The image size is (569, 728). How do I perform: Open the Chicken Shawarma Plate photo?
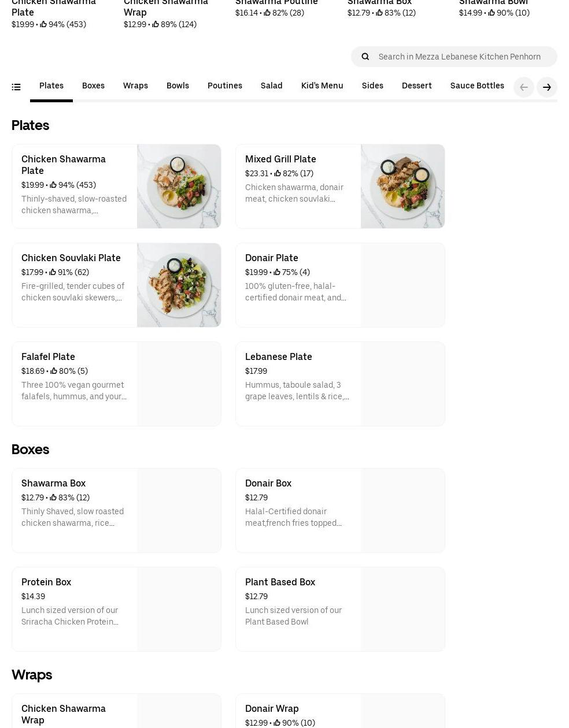[x=179, y=186]
